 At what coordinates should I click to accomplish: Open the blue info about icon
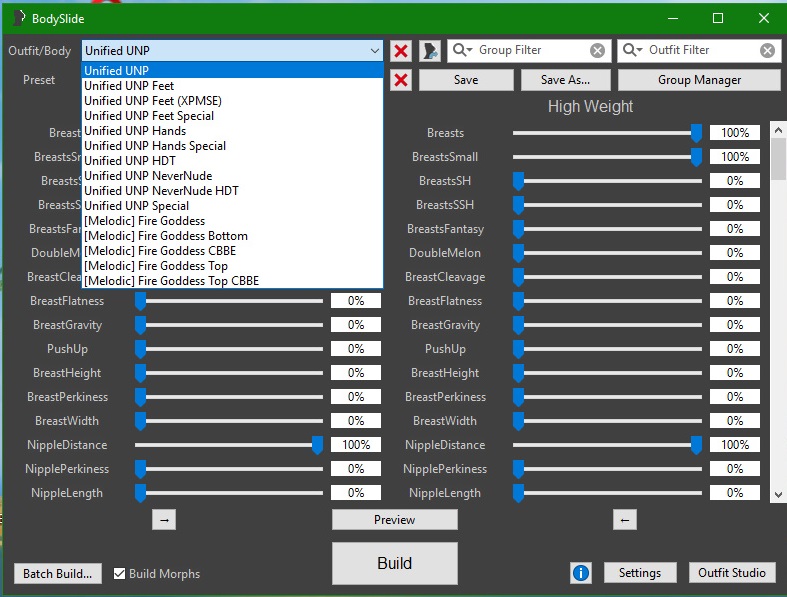[x=581, y=572]
